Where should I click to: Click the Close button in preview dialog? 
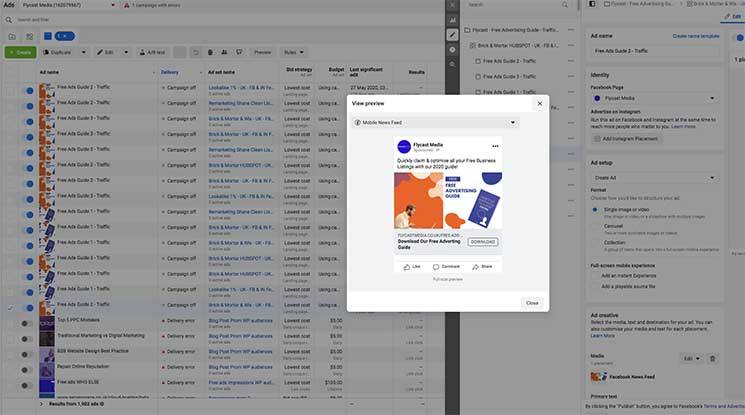[532, 303]
